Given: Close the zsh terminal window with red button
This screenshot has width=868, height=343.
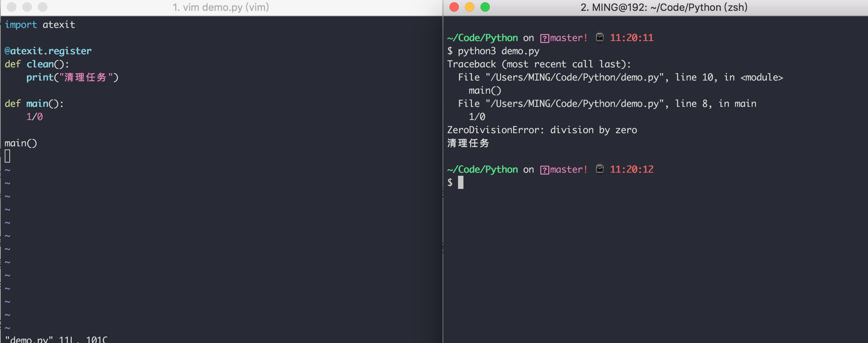Looking at the screenshot, I should pyautogui.click(x=454, y=7).
